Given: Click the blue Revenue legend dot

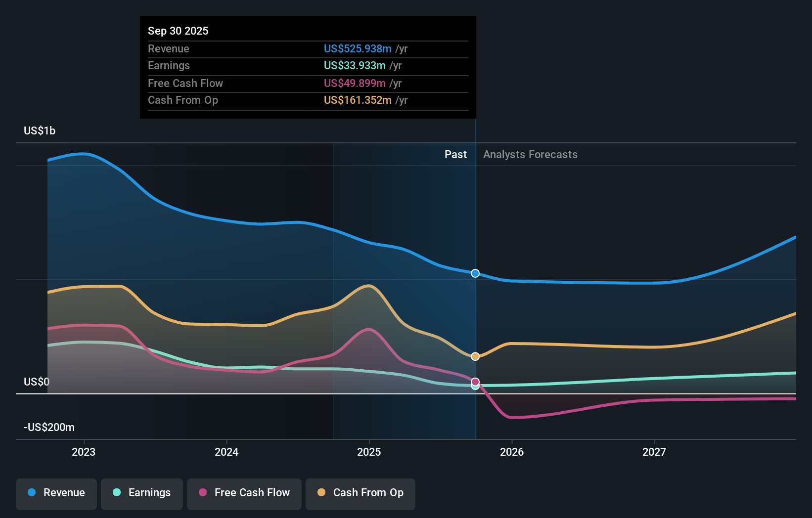Looking at the screenshot, I should 31,493.
